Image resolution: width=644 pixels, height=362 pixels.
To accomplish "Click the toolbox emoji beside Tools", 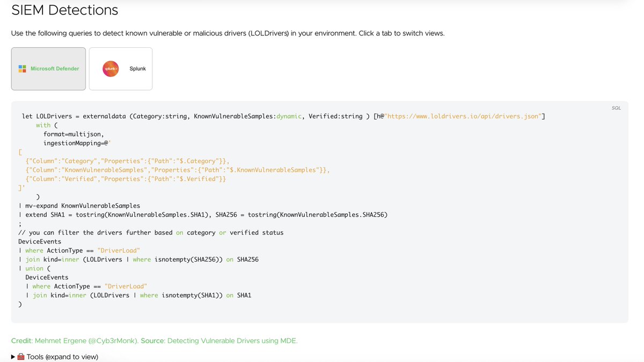I will (x=21, y=357).
